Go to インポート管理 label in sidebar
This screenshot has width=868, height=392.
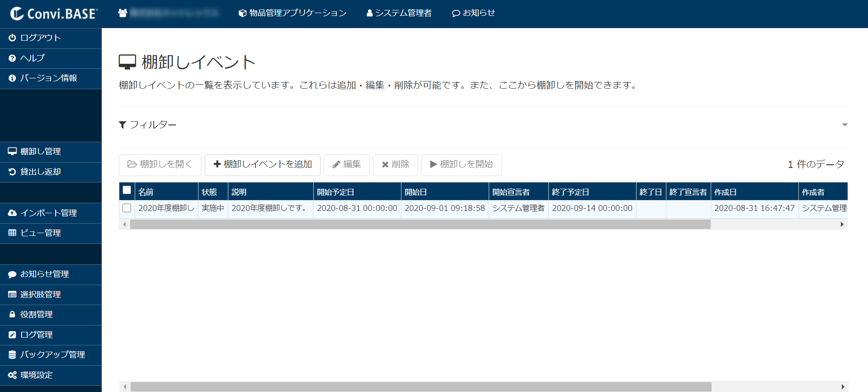point(49,213)
